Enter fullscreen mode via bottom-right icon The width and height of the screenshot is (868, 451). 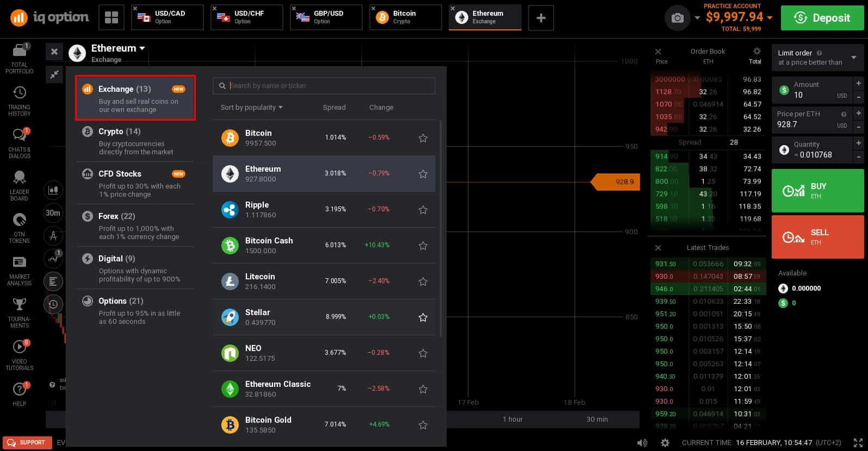coord(858,442)
